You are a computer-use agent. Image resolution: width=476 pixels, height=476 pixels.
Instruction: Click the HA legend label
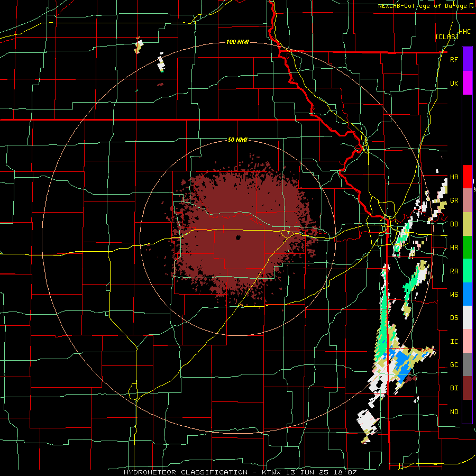tap(454, 177)
